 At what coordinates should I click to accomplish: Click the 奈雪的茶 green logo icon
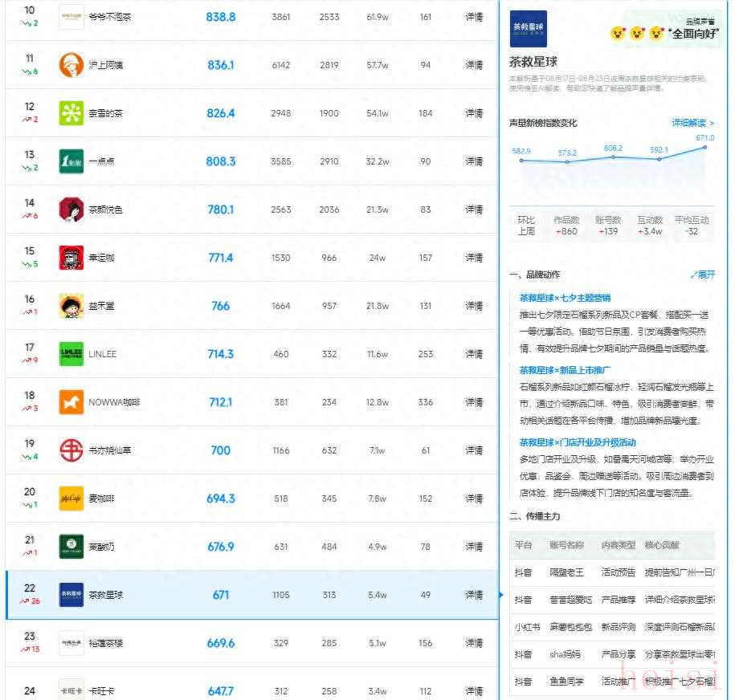(x=71, y=113)
